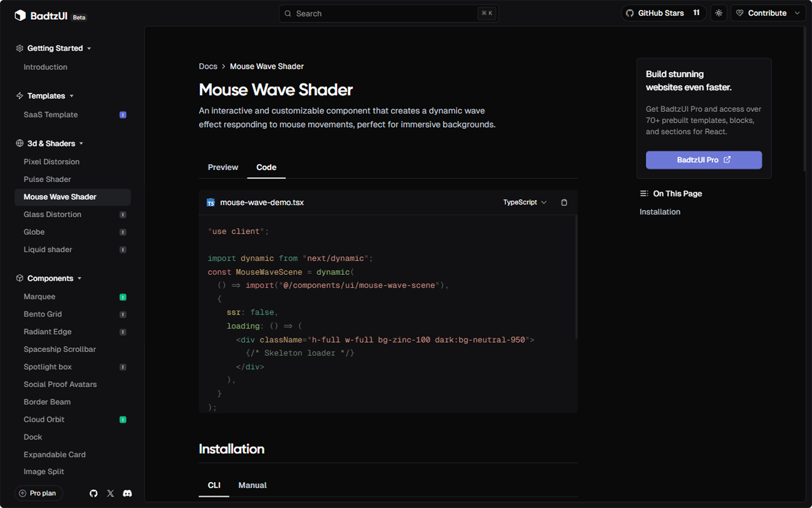Expand the Contribute dropdown menu
The image size is (812, 508).
pyautogui.click(x=767, y=13)
